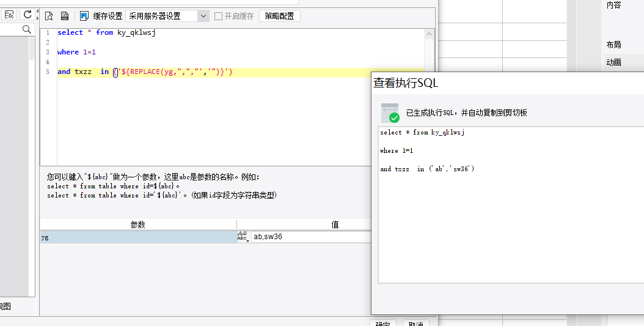Image resolution: width=644 pixels, height=326 pixels.
Task: Click example 'select * from table where id=${abc}'
Action: point(113,186)
